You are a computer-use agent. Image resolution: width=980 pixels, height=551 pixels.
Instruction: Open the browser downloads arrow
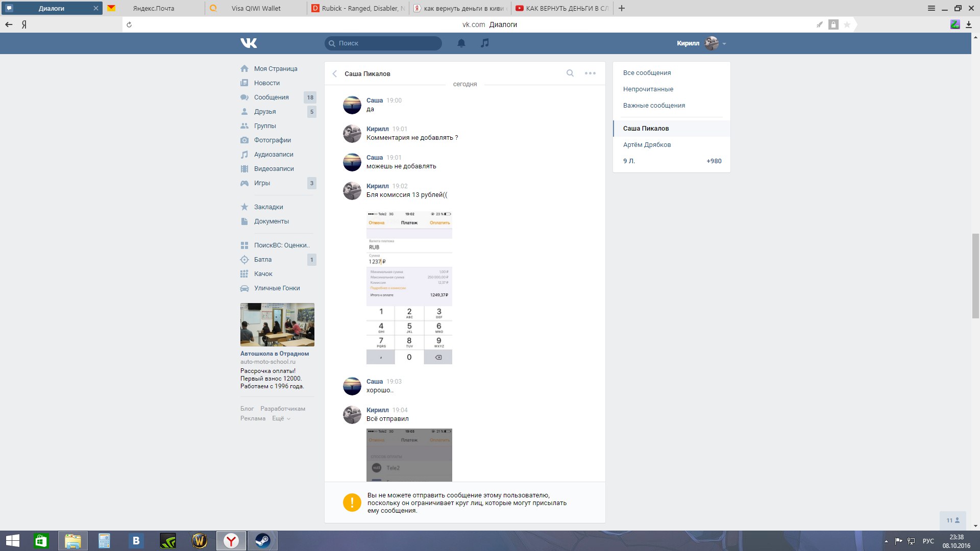tap(968, 24)
